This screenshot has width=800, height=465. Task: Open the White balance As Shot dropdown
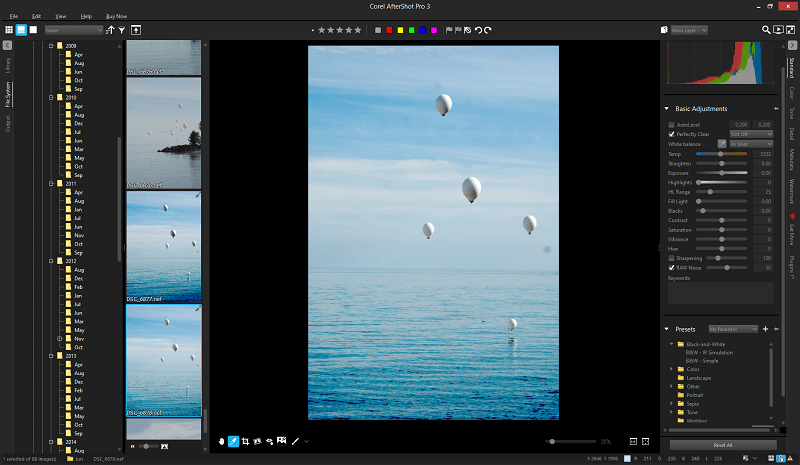[x=751, y=144]
